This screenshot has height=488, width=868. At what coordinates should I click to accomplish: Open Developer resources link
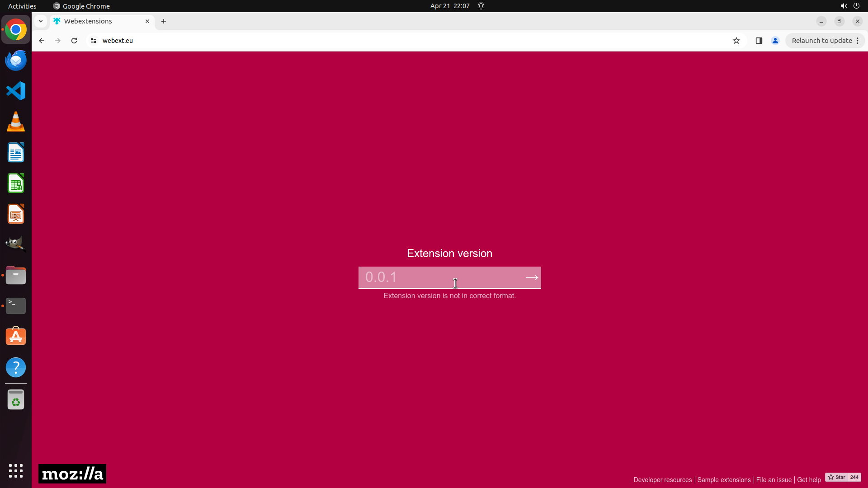[662, 480]
